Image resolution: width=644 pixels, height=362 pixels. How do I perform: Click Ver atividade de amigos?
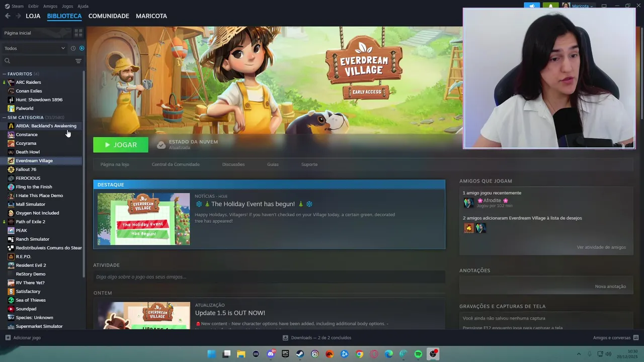601,247
